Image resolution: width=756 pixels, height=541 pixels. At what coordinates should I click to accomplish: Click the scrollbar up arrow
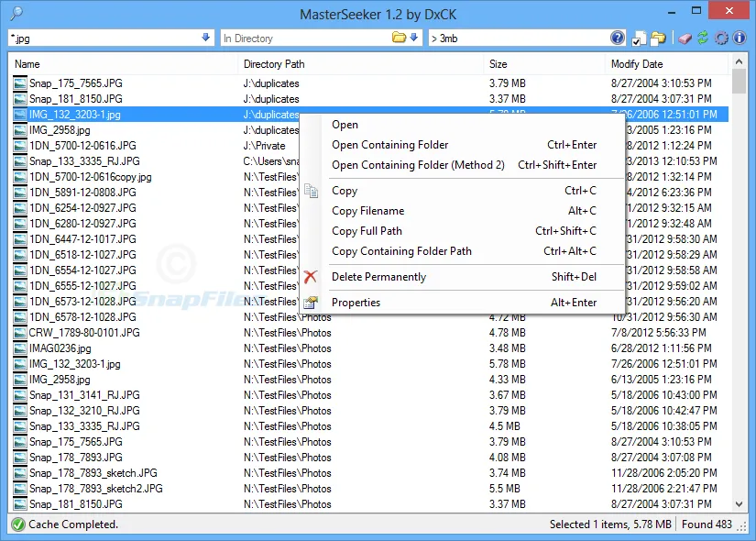(739, 61)
